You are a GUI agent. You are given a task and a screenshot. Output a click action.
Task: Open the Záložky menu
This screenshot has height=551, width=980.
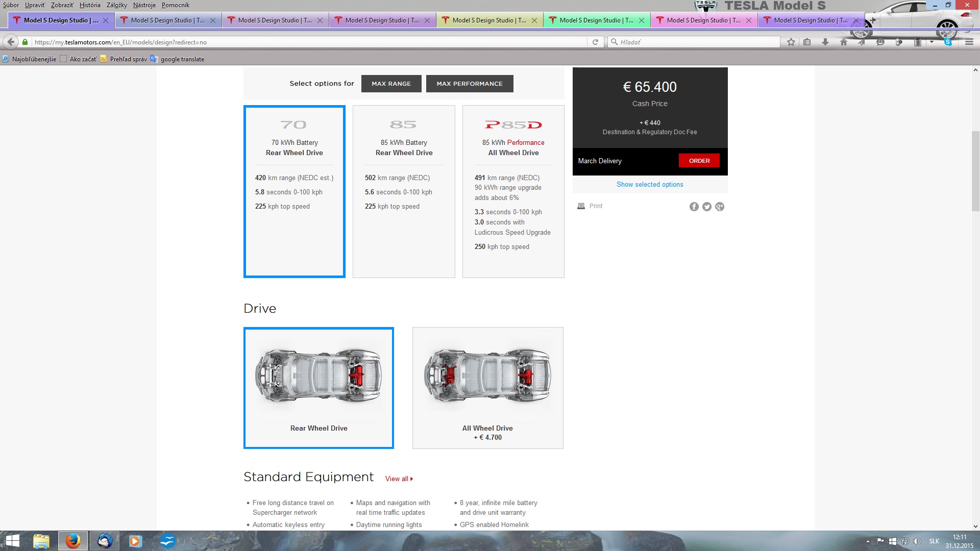(117, 5)
